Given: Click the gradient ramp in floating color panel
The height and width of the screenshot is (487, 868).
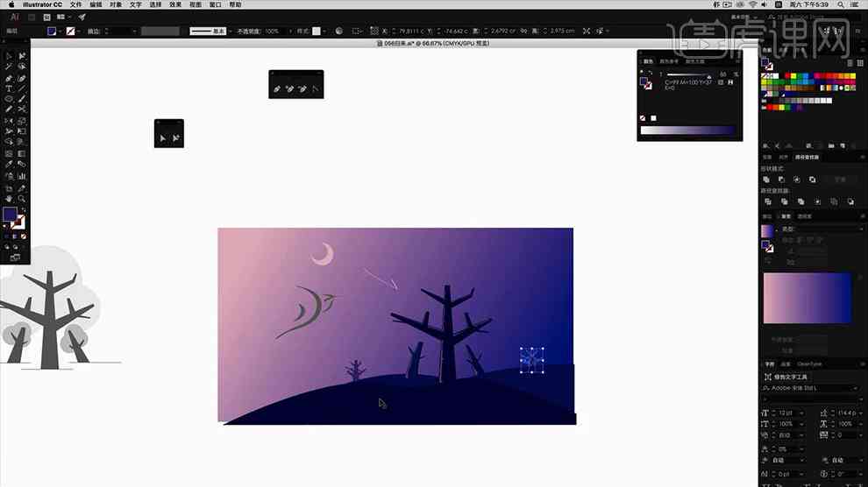Looking at the screenshot, I should (687, 131).
